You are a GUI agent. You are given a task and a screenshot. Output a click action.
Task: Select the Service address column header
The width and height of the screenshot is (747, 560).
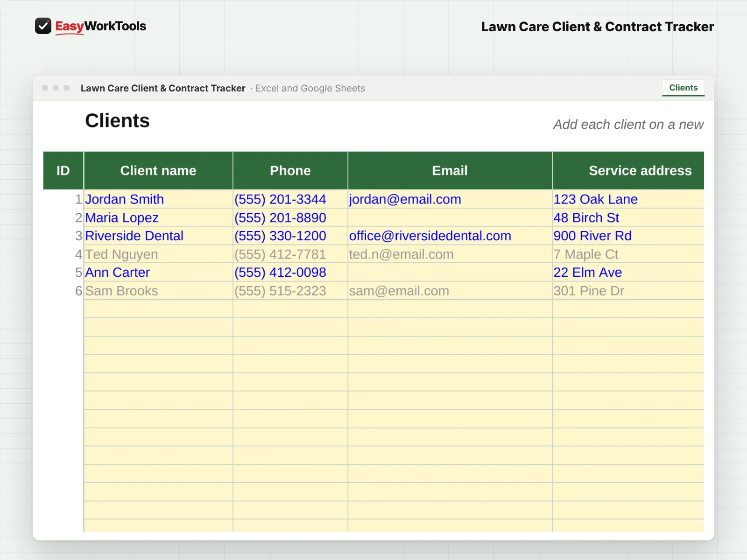[628, 170]
